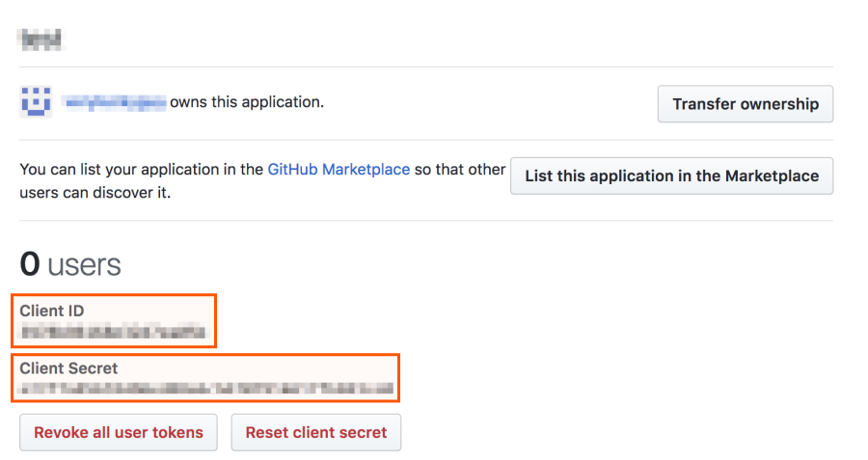Click the word "users" in the heading
The width and height of the screenshot is (868, 460).
tap(85, 265)
